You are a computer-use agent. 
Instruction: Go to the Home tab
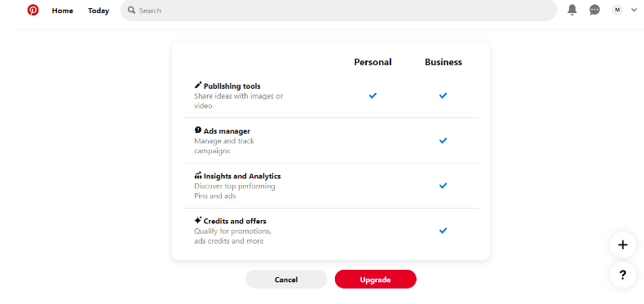coord(63,11)
